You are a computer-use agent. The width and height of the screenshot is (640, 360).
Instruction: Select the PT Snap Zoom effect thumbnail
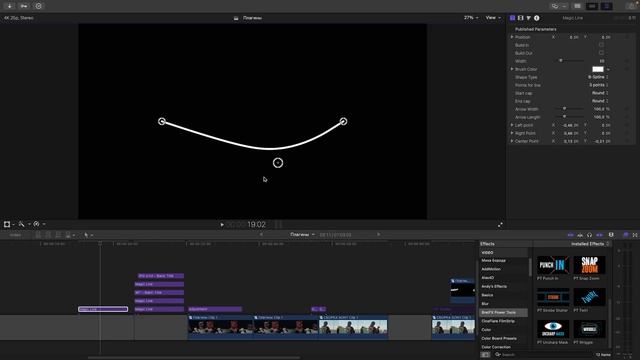pos(589,265)
